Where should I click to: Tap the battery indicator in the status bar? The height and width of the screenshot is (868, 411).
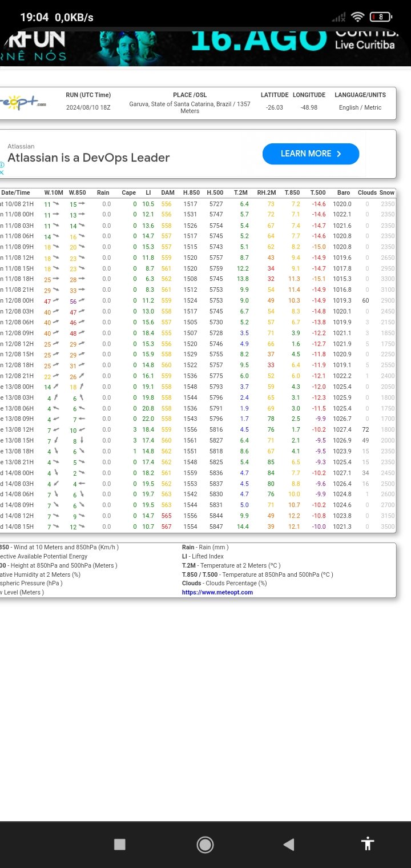point(381,17)
